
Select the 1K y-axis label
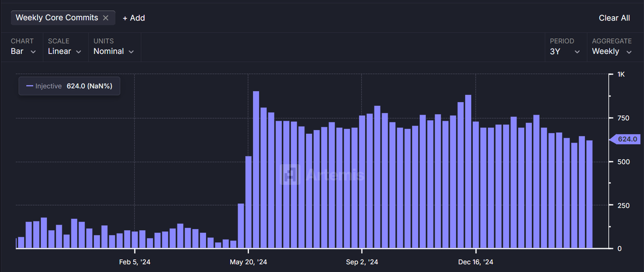pyautogui.click(x=621, y=74)
